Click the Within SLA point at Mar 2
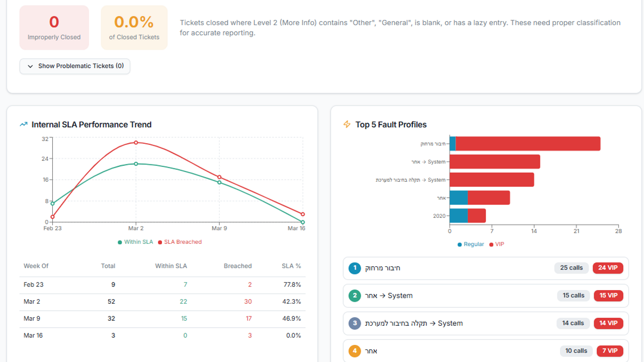Image resolution: width=644 pixels, height=362 pixels. click(x=136, y=163)
